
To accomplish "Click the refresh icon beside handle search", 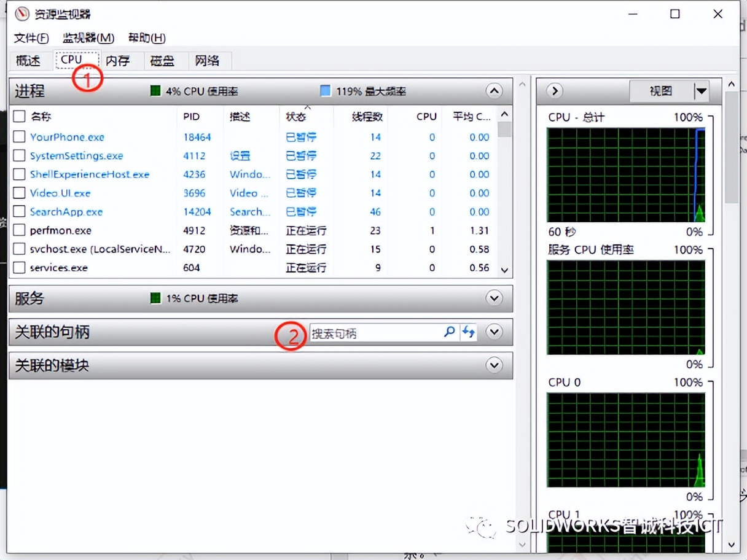I will point(469,332).
